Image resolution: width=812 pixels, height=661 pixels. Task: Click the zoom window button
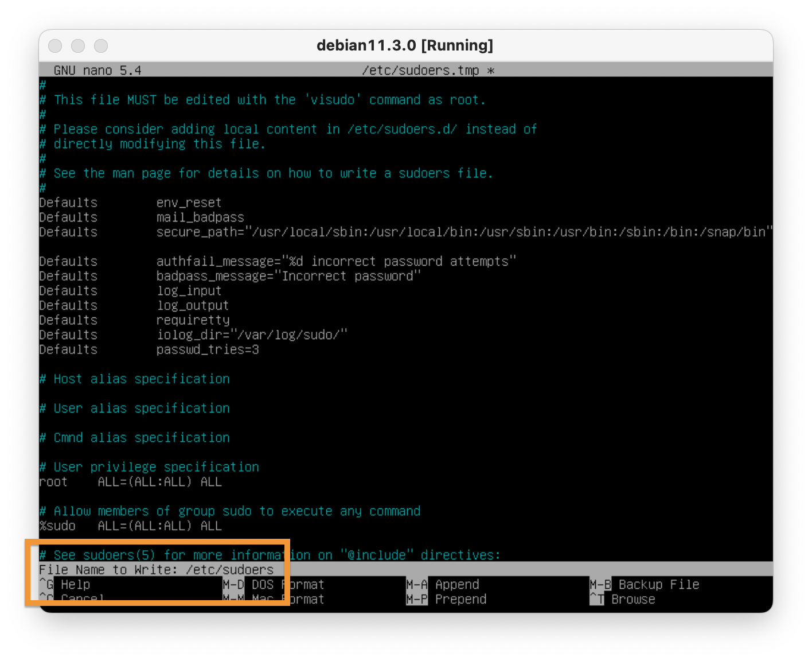tap(101, 46)
